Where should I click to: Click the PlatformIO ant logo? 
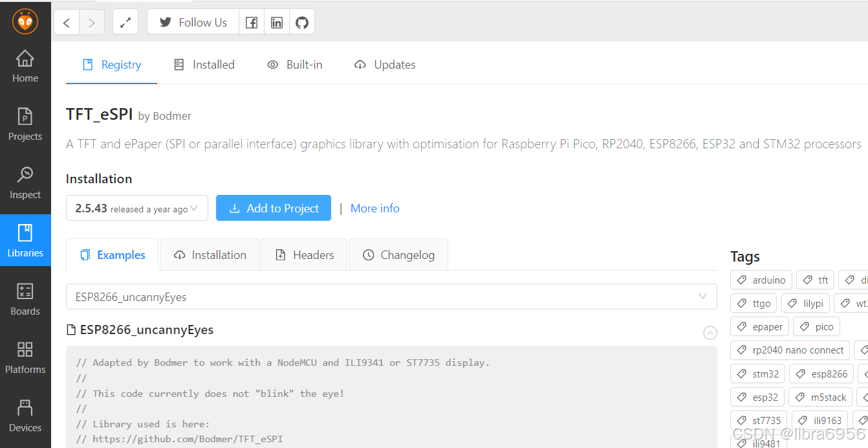25,22
